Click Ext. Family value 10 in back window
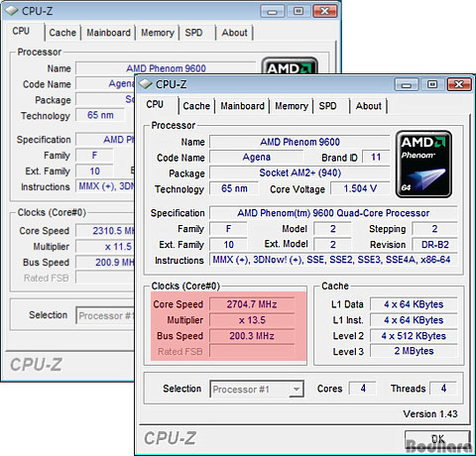The image size is (476, 456). coord(94,171)
